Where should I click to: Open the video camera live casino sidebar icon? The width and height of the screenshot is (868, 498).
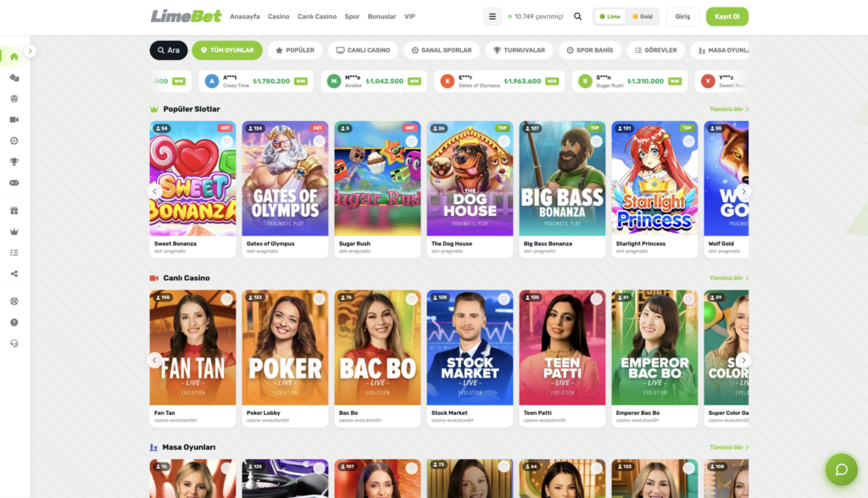tap(14, 119)
